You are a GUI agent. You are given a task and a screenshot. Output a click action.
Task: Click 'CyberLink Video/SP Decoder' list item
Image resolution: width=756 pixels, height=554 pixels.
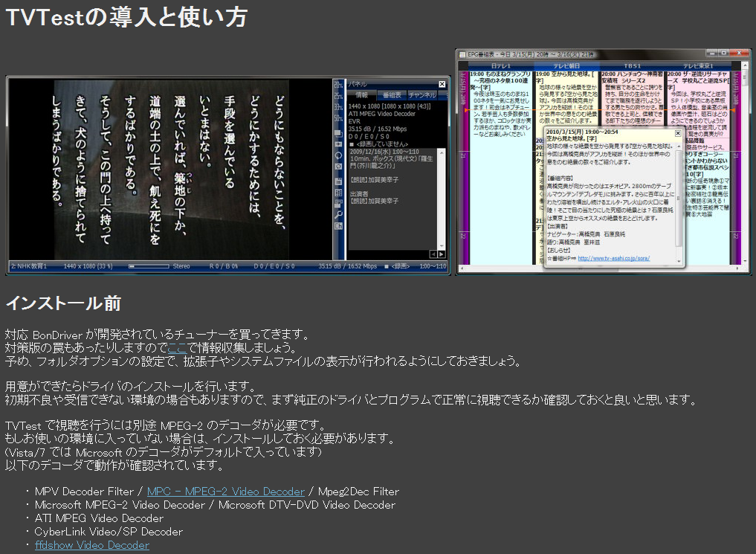pos(109,532)
